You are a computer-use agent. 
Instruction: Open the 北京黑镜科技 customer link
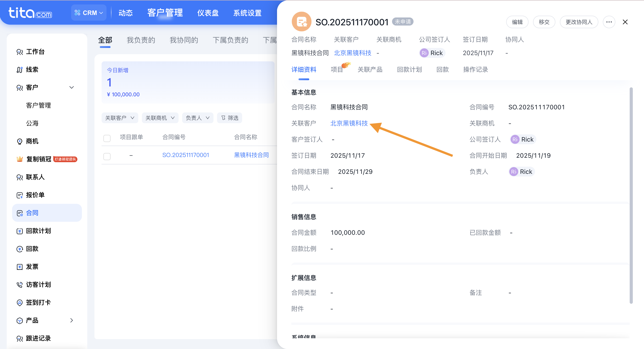349,123
